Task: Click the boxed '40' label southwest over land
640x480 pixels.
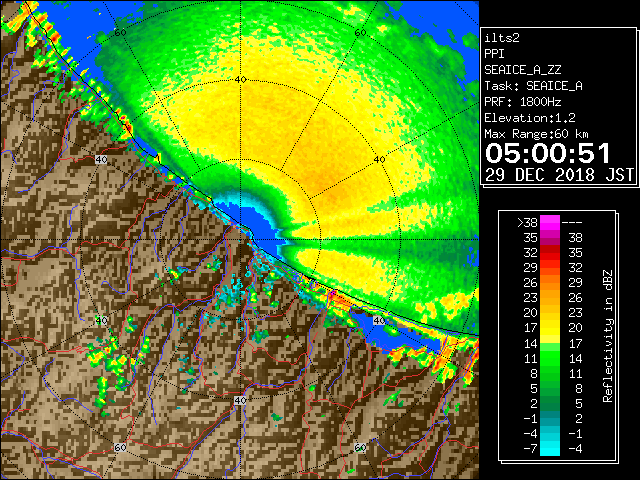Action: (101, 320)
